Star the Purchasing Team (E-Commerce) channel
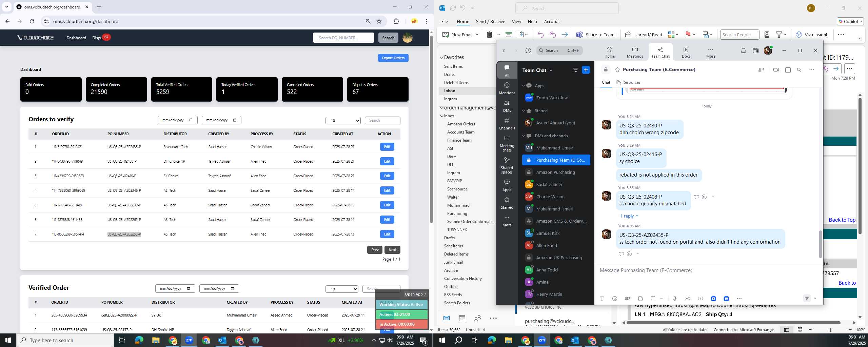The height and width of the screenshot is (347, 868). tap(617, 70)
